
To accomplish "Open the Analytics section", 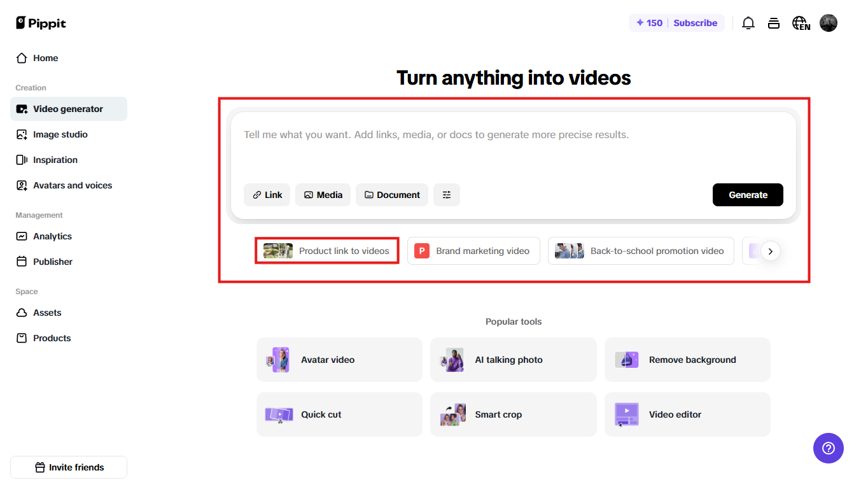I will coord(52,236).
